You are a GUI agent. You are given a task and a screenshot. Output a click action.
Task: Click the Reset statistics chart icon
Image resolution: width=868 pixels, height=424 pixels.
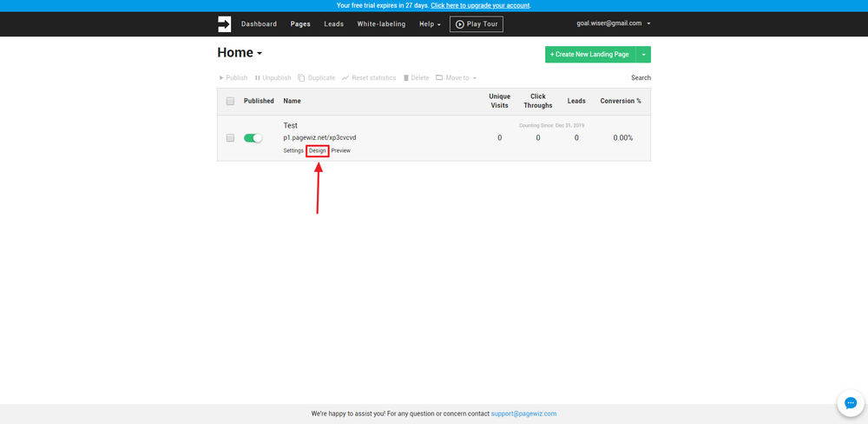click(x=345, y=78)
